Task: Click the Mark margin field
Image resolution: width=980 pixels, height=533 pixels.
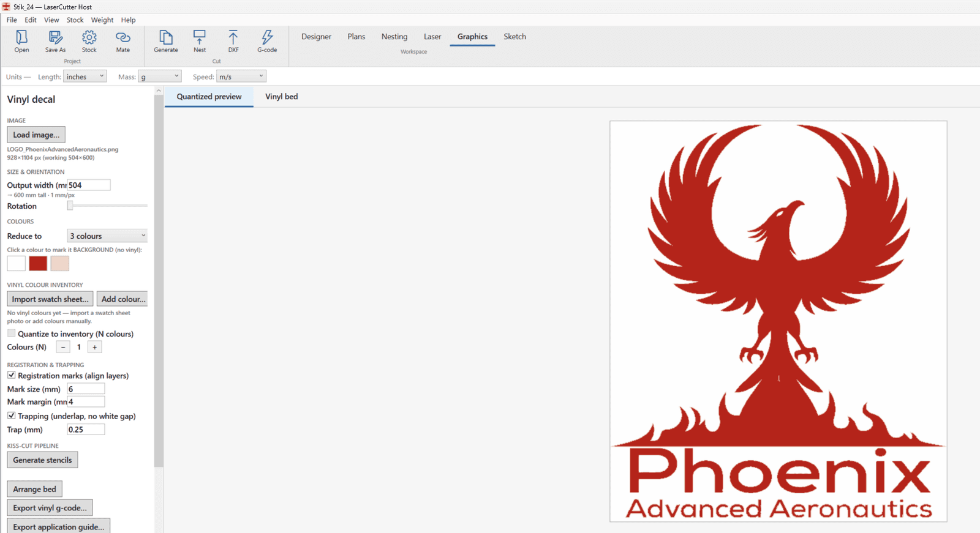Action: click(86, 401)
